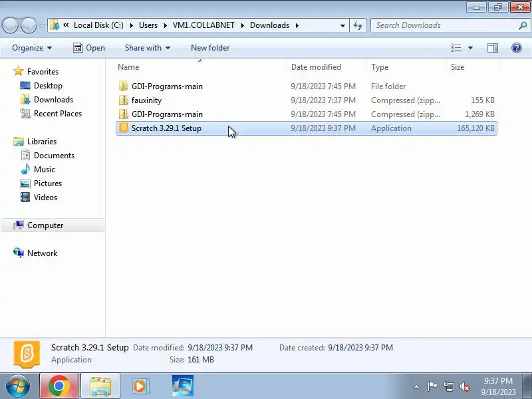Viewport: 532px width, 399px height.
Task: Click the search magnifier icon
Action: (523, 25)
